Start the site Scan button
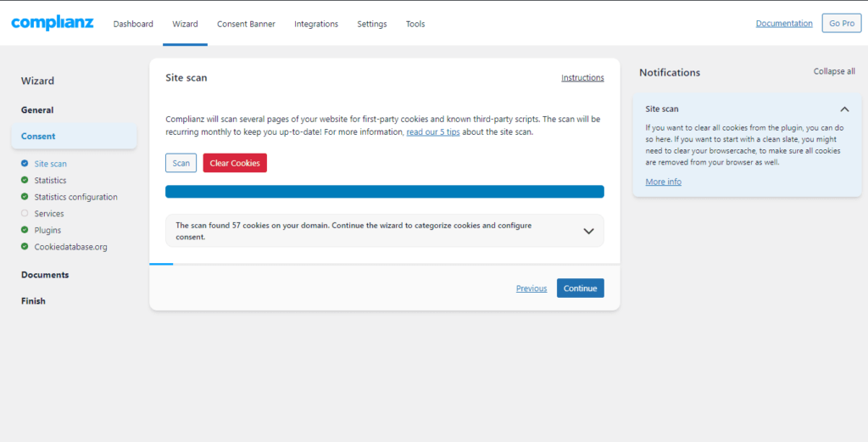868x442 pixels. point(181,163)
